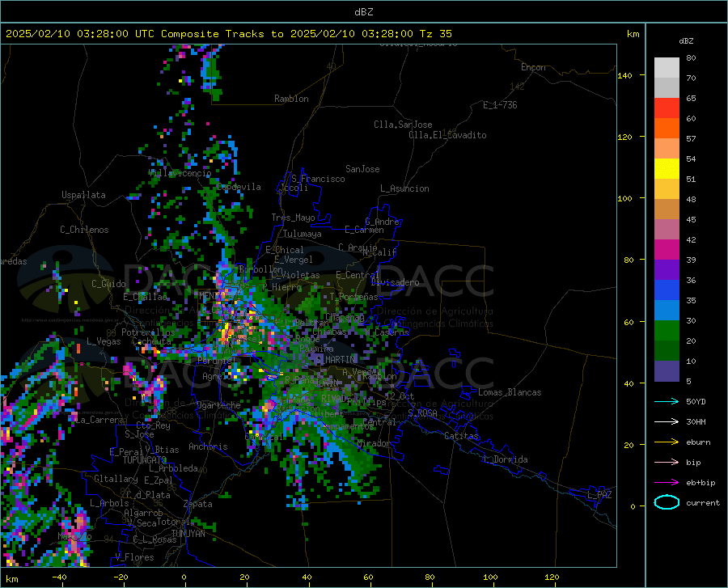
Task: Click the Encon place label
Action: coord(533,67)
